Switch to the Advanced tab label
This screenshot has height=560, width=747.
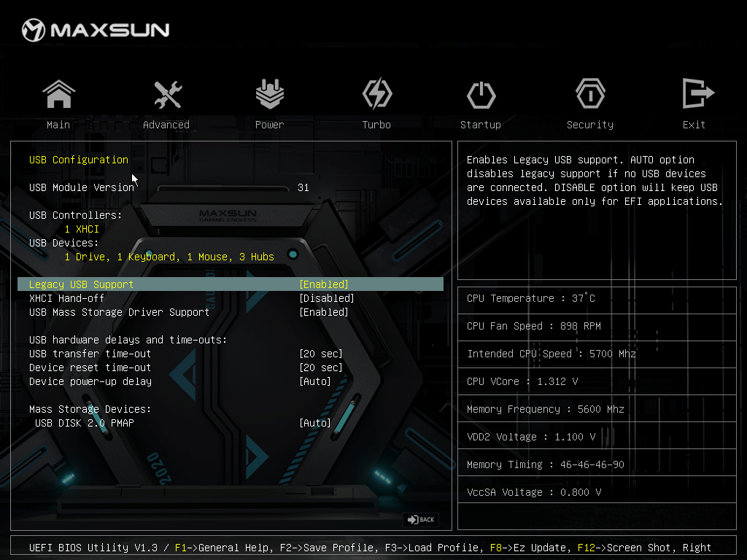(x=166, y=125)
